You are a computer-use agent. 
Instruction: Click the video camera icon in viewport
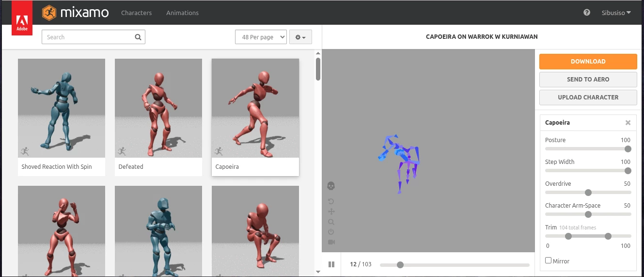tap(331, 242)
